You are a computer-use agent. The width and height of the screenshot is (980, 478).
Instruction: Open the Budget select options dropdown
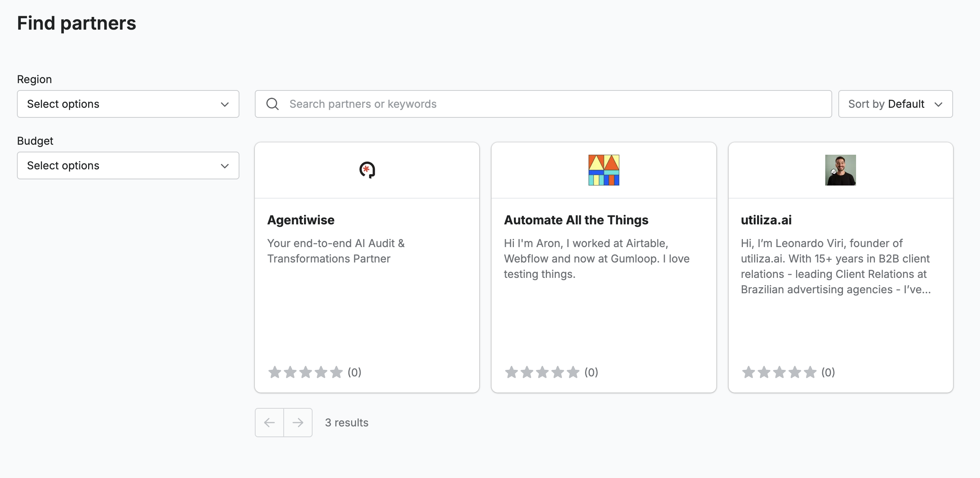(128, 165)
